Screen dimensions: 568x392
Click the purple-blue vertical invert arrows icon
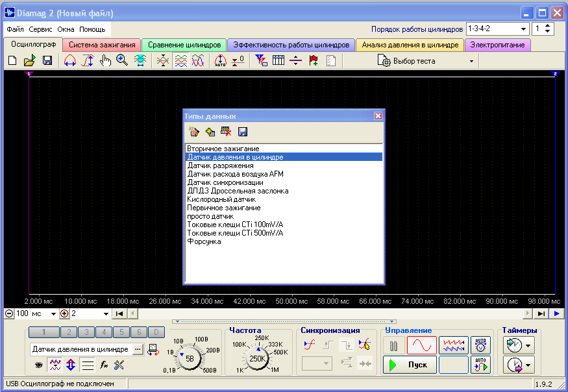71,365
